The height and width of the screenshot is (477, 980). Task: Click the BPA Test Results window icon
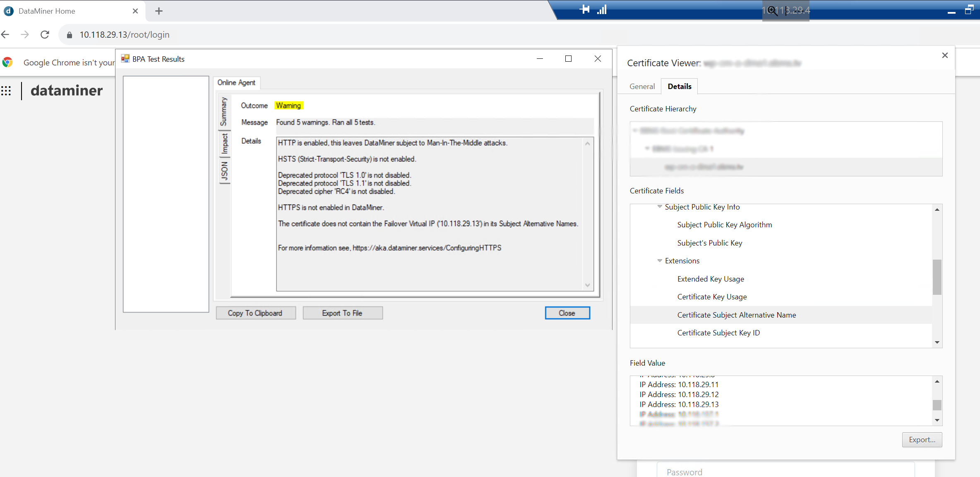tap(125, 59)
